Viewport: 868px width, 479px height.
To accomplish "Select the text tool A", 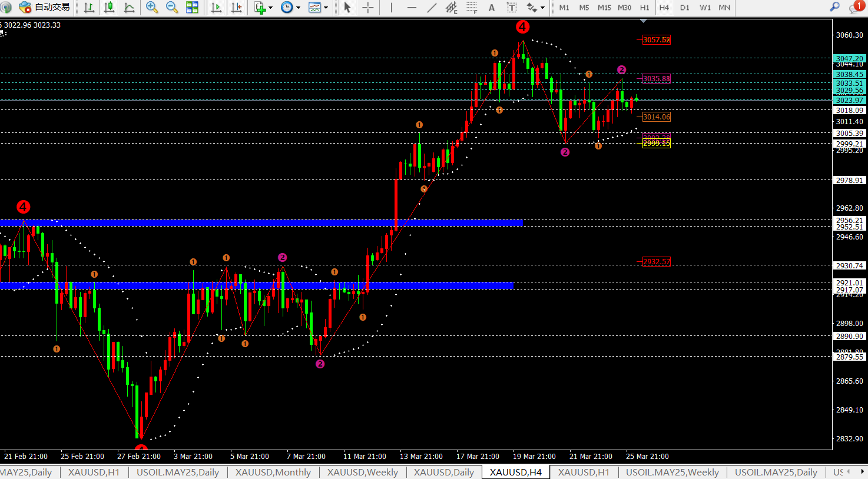I will click(492, 8).
